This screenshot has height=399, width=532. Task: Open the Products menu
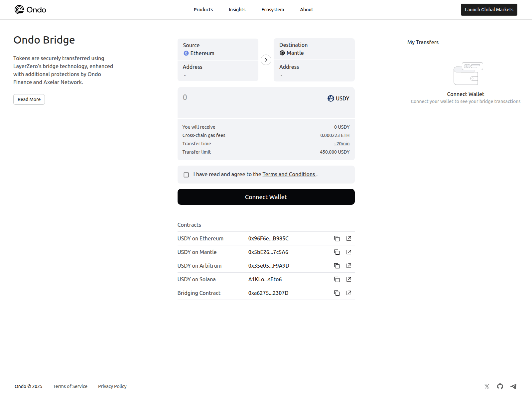(203, 10)
